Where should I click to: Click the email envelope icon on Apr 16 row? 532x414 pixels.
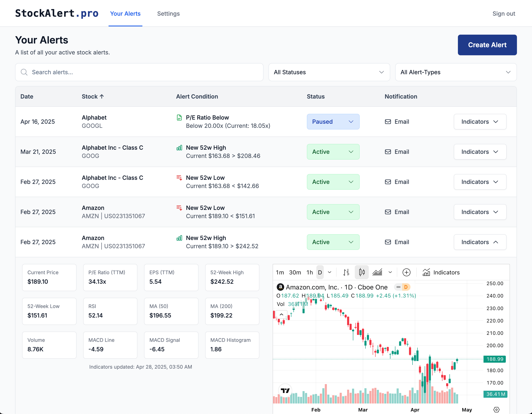coord(388,122)
